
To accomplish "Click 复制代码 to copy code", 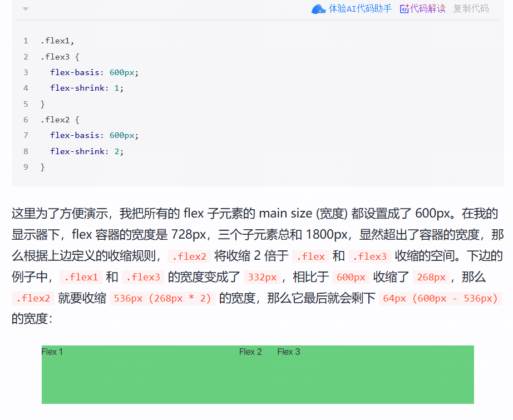I will (471, 9).
